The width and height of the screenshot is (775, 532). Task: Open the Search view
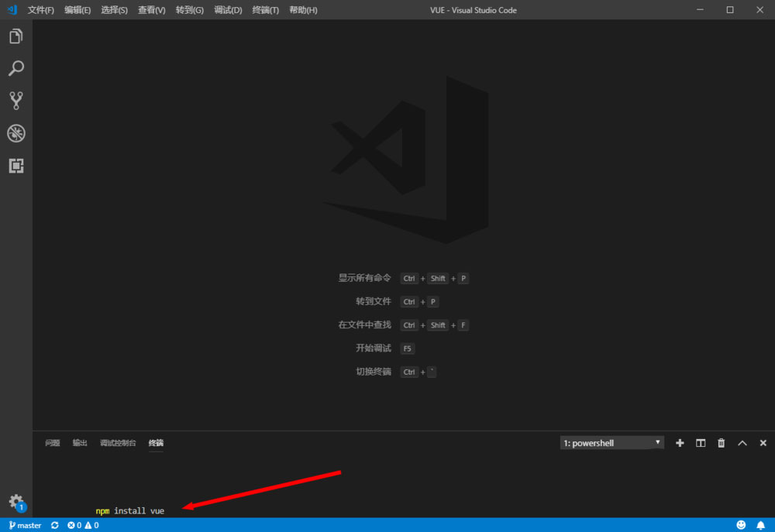pyautogui.click(x=16, y=68)
